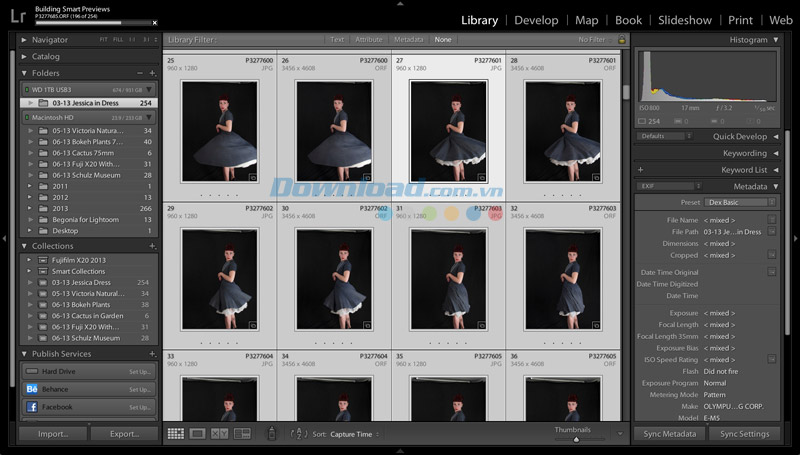Click the Behance publish service icon

32,389
